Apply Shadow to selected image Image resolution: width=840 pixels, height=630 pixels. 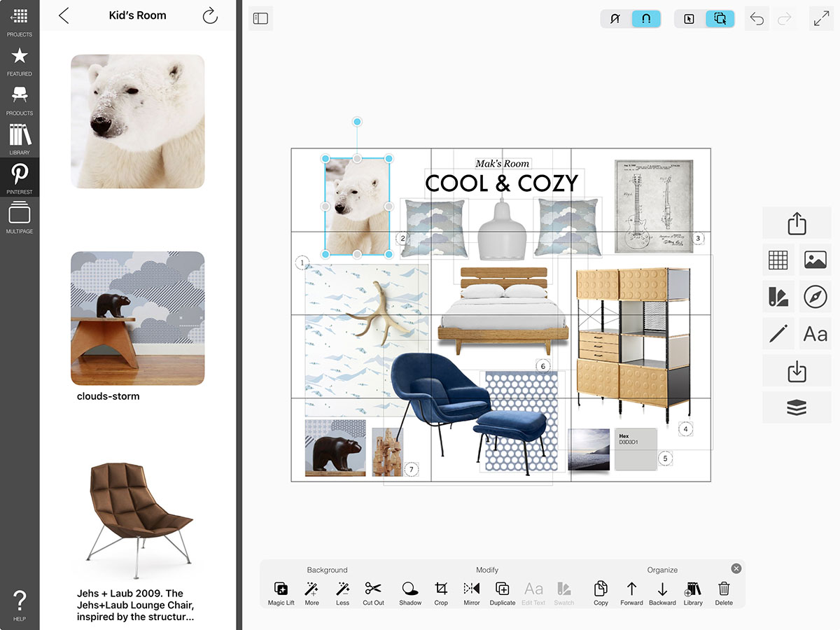coord(410,592)
